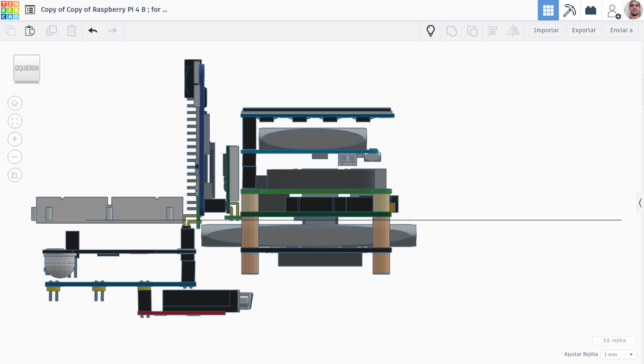Click the Tinkercad logo
Image resolution: width=644 pixels, height=364 pixels.
(x=10, y=10)
